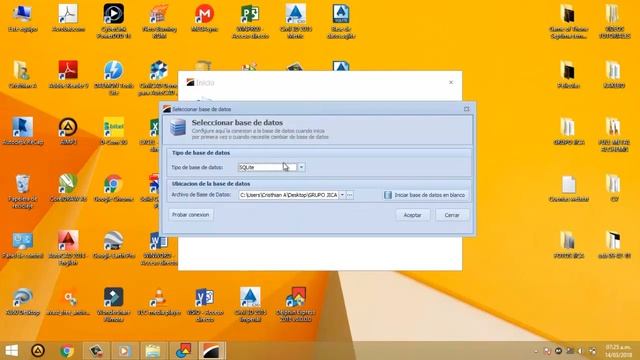Screen dimensions: 640x360
Task: Click the volume icon in system tray
Action: pyautogui.click(x=581, y=351)
